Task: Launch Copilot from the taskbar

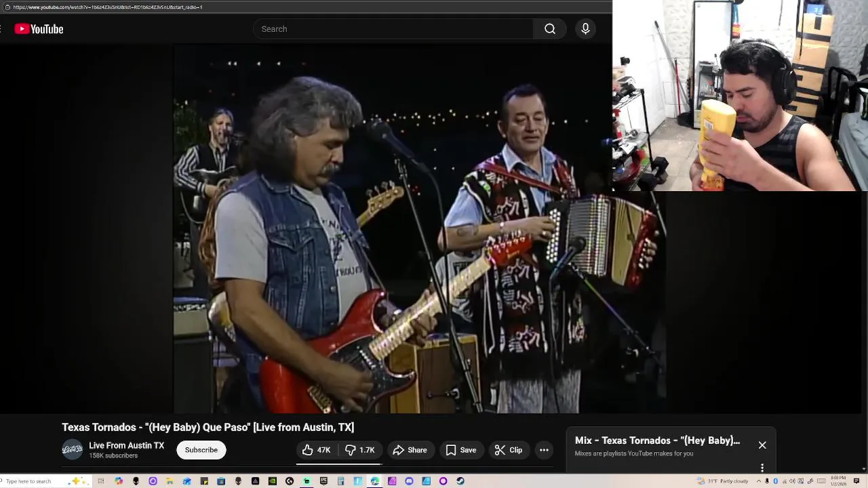Action: point(119,481)
